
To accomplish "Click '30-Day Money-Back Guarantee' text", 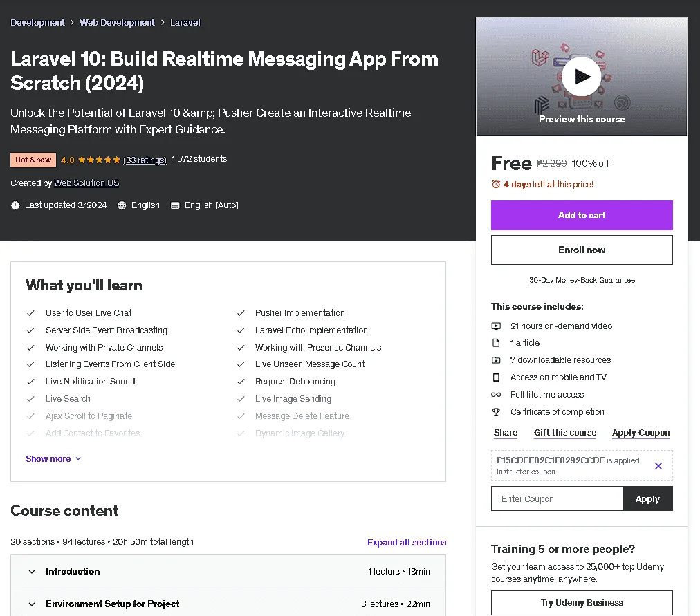I will pyautogui.click(x=582, y=280).
